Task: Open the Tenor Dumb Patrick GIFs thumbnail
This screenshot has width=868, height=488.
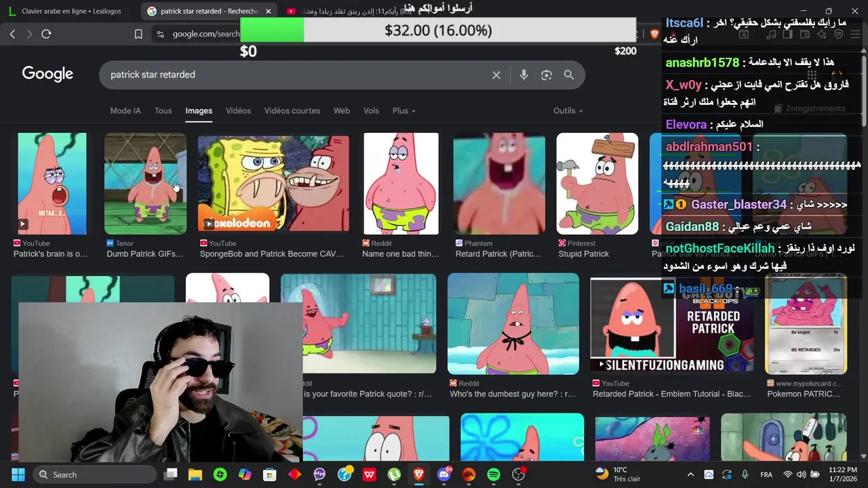Action: click(x=145, y=184)
